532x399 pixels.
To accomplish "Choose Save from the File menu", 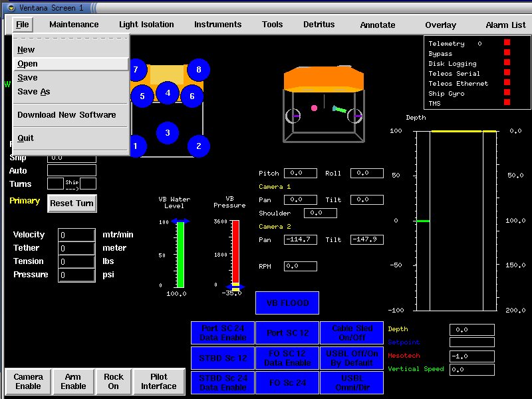I will click(x=70, y=78).
